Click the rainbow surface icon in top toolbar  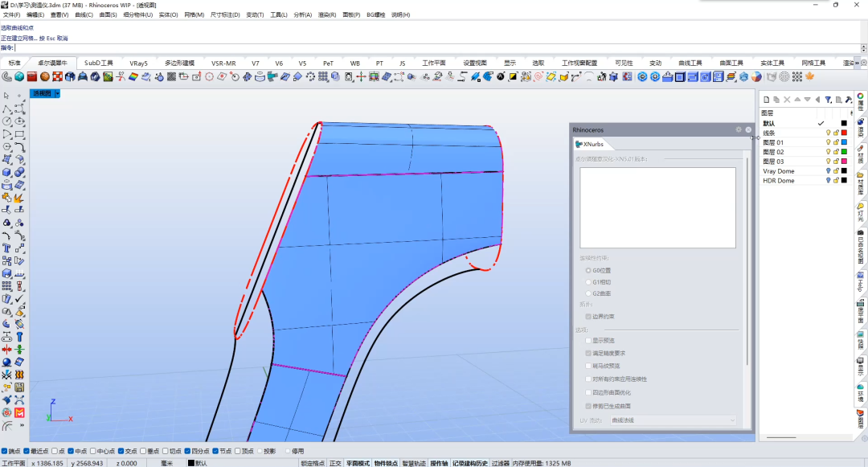[x=133, y=77]
